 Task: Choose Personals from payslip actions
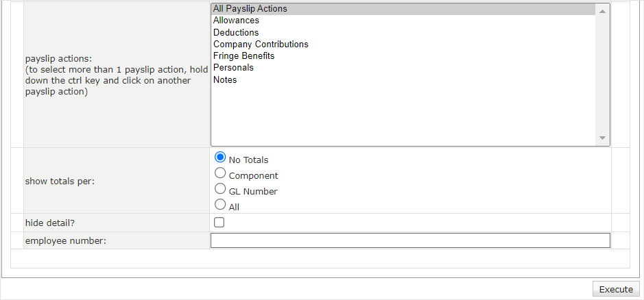pyautogui.click(x=233, y=67)
